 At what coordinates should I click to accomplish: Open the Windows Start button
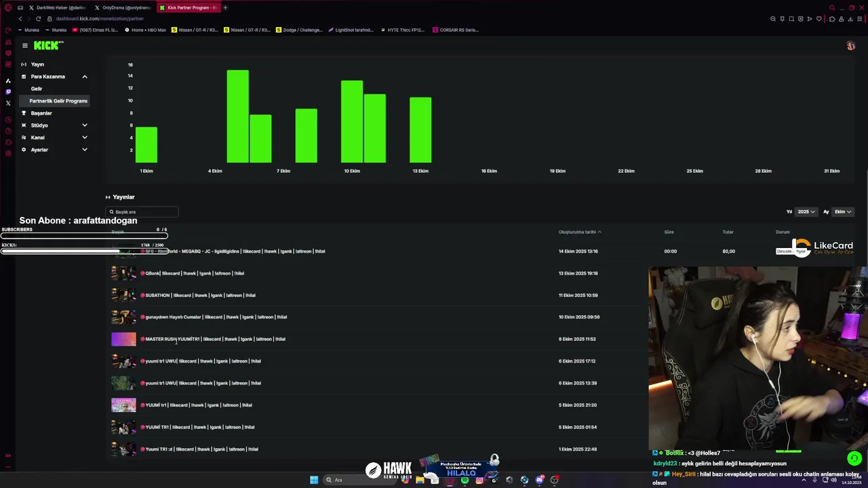pos(314,480)
